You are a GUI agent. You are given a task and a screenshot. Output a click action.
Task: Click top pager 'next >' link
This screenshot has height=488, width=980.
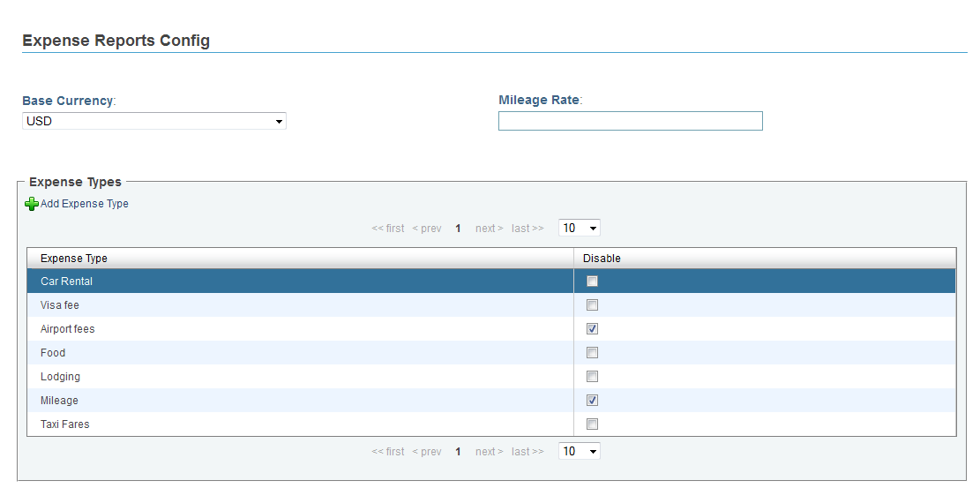pyautogui.click(x=490, y=229)
